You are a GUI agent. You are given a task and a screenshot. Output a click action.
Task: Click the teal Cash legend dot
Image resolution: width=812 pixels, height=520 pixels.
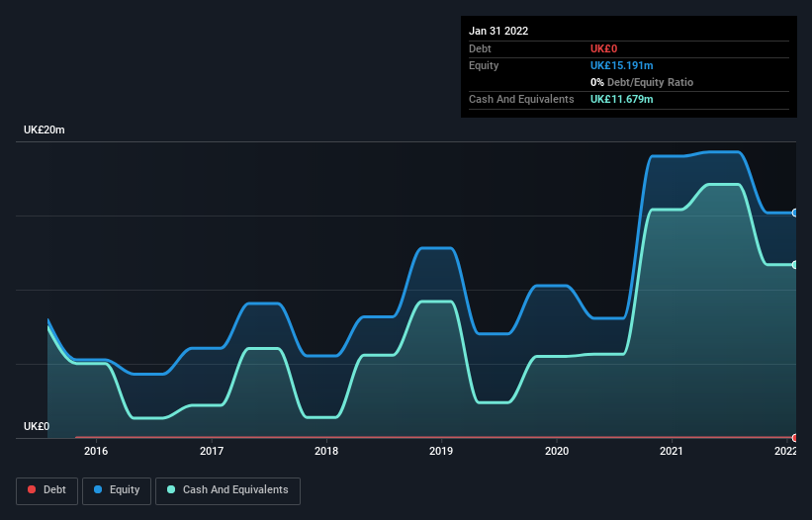point(171,489)
